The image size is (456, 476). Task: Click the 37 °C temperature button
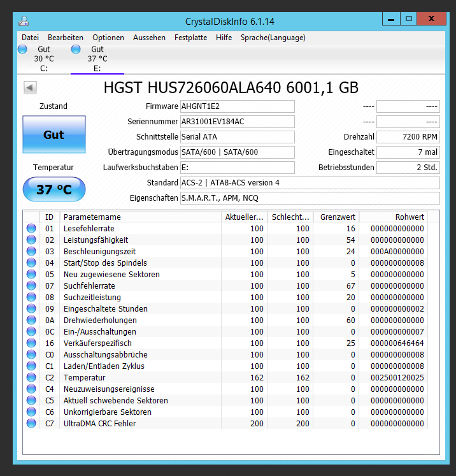tap(54, 189)
